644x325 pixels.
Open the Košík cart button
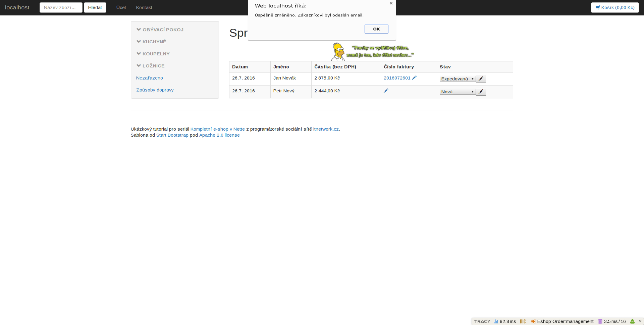tap(615, 7)
